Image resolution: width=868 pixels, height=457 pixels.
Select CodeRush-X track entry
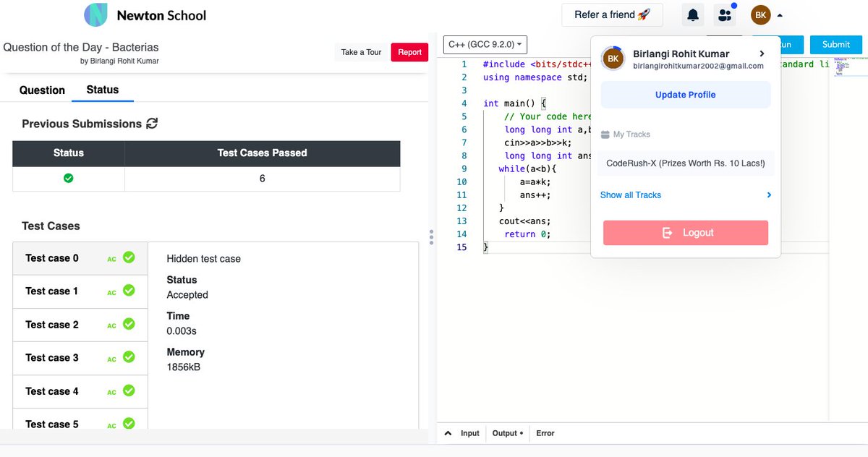686,163
